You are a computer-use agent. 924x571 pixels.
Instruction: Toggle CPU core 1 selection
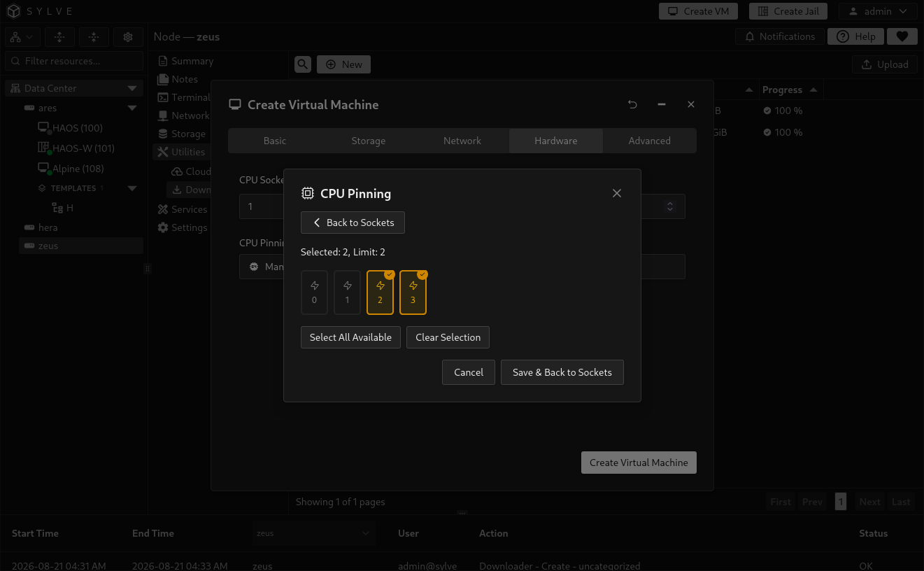(347, 292)
